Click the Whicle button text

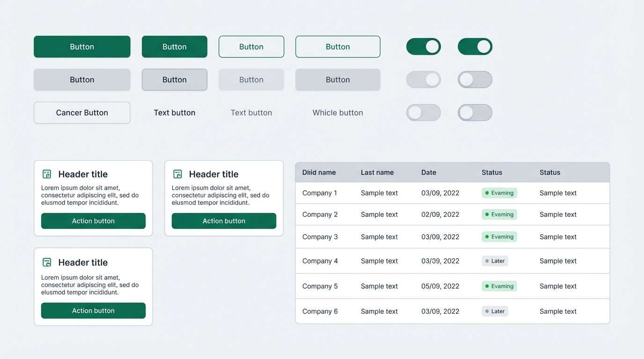click(337, 112)
